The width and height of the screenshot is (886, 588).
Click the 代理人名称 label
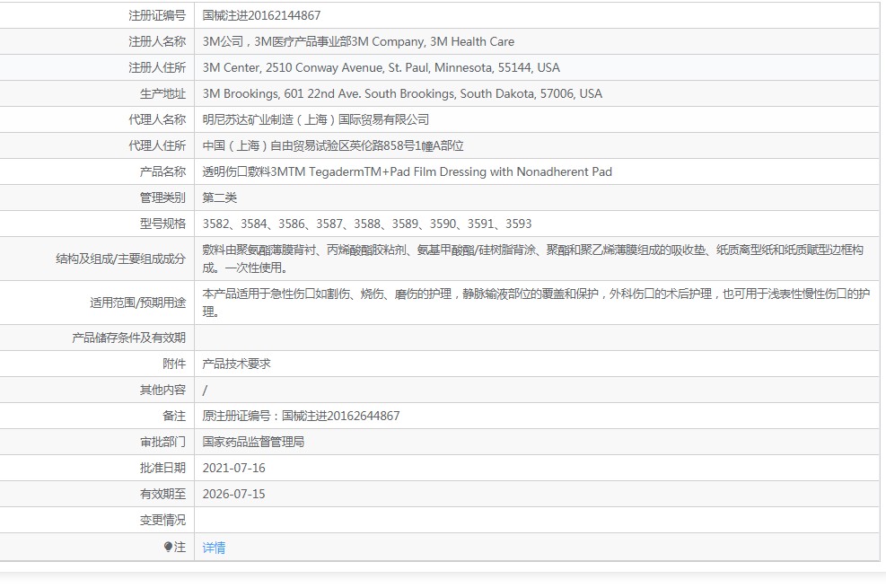coord(157,119)
